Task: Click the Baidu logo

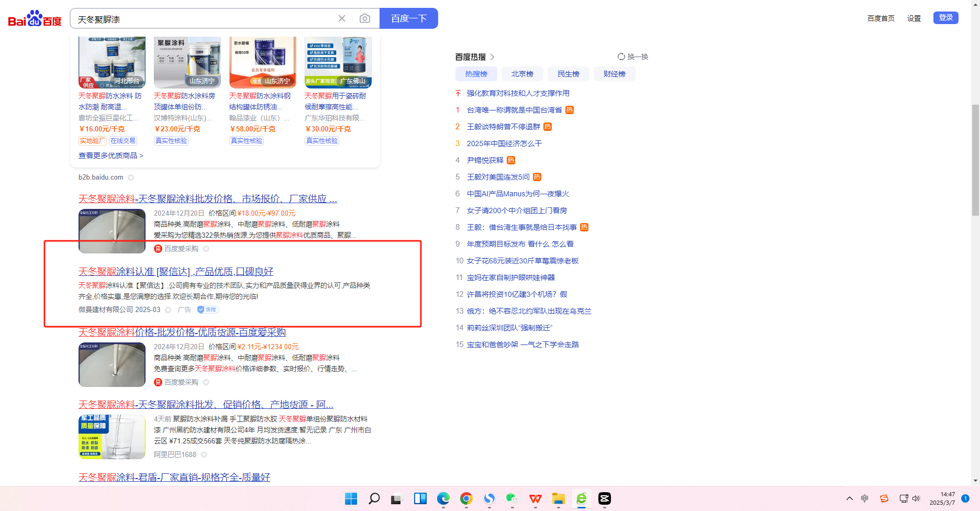Action: 35,19
